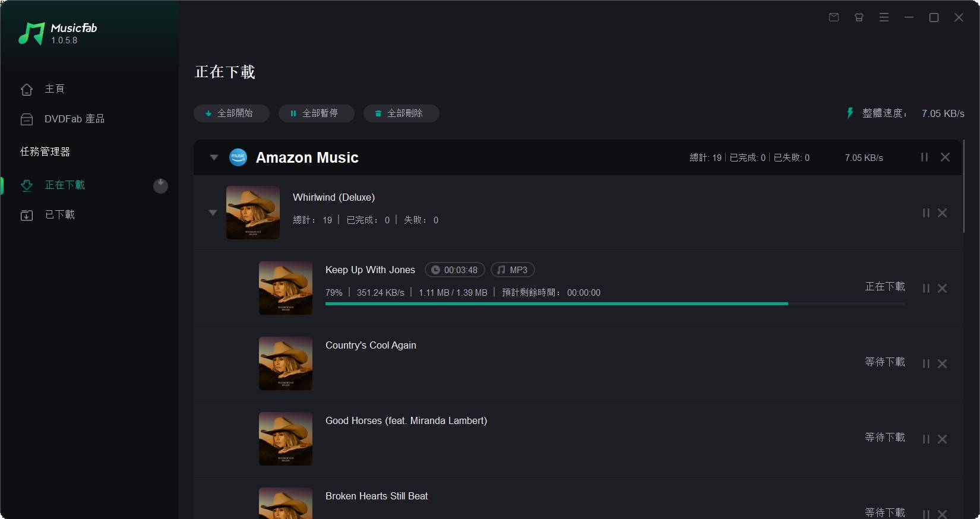Click Good Horses cover thumbnail
The height and width of the screenshot is (519, 980).
pyautogui.click(x=286, y=439)
